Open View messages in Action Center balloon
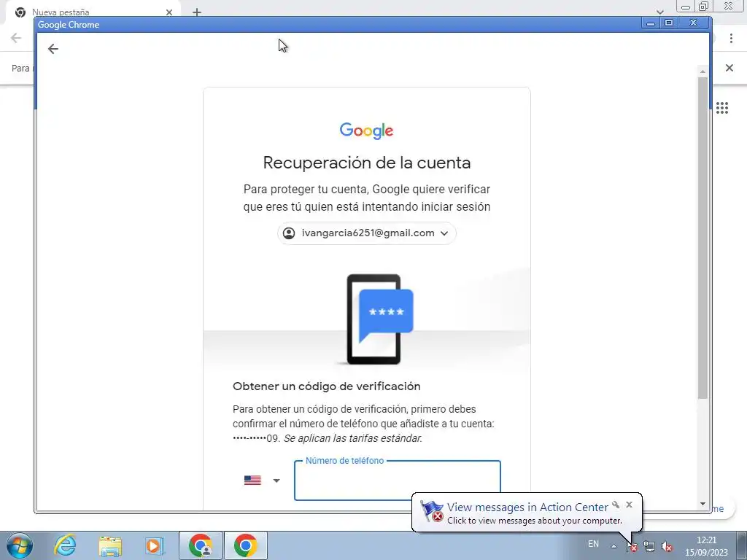 tap(527, 507)
